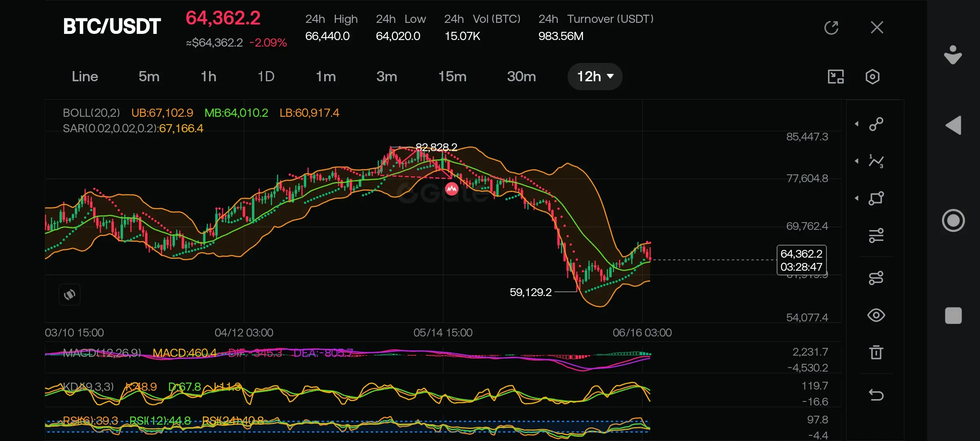Select the wave pattern drawing tool
The height and width of the screenshot is (441, 980).
tap(876, 161)
